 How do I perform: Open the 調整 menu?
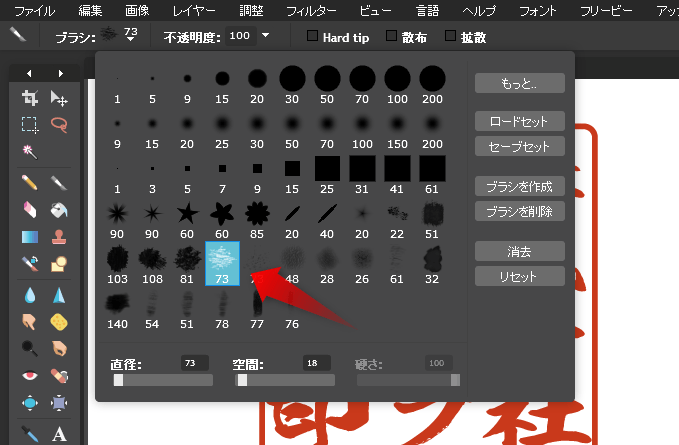(251, 11)
